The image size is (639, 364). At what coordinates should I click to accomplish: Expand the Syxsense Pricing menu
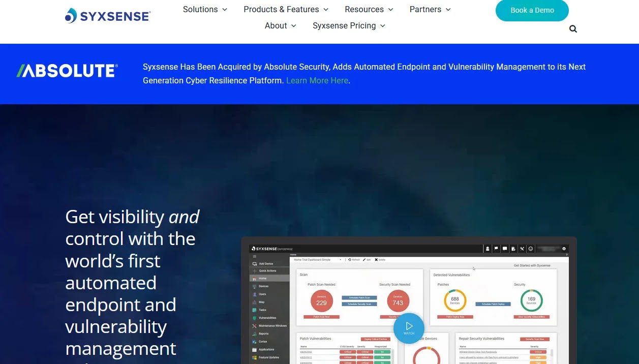[x=349, y=25]
